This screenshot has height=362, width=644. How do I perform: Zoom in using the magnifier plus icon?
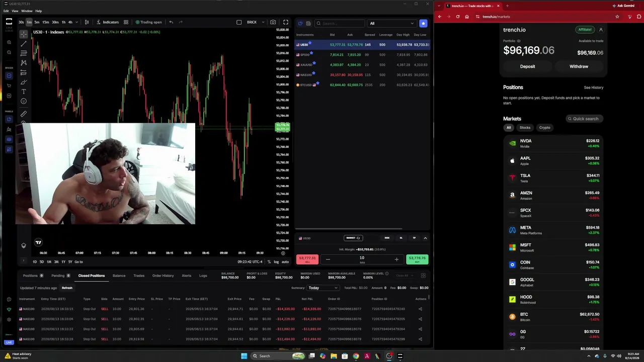9,42
